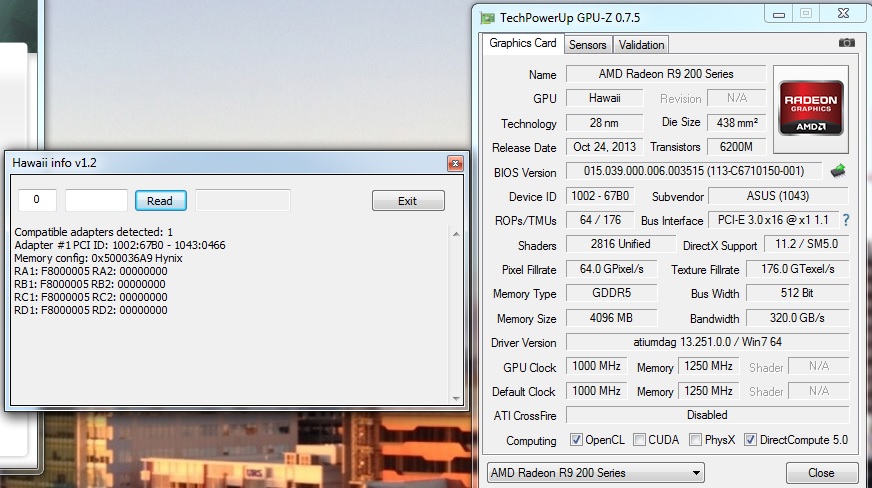Click the ROPs/TMUs value 64 / 176
This screenshot has width=872, height=488.
600,220
